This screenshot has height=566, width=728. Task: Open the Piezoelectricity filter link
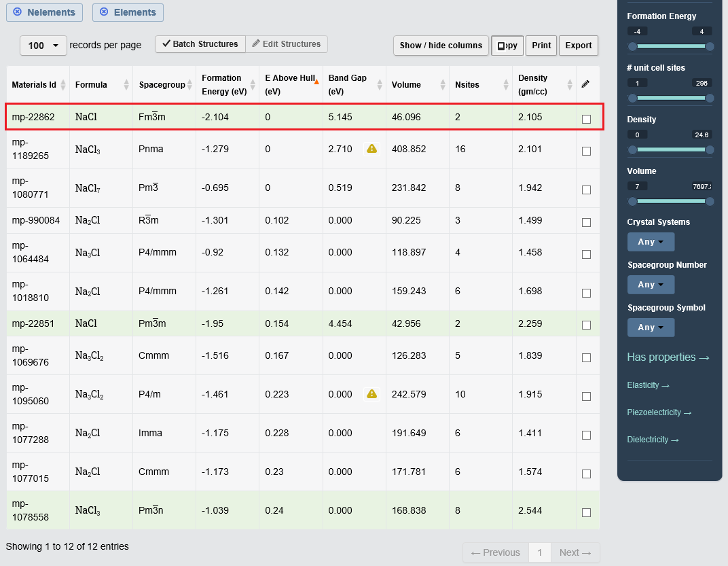click(x=659, y=412)
